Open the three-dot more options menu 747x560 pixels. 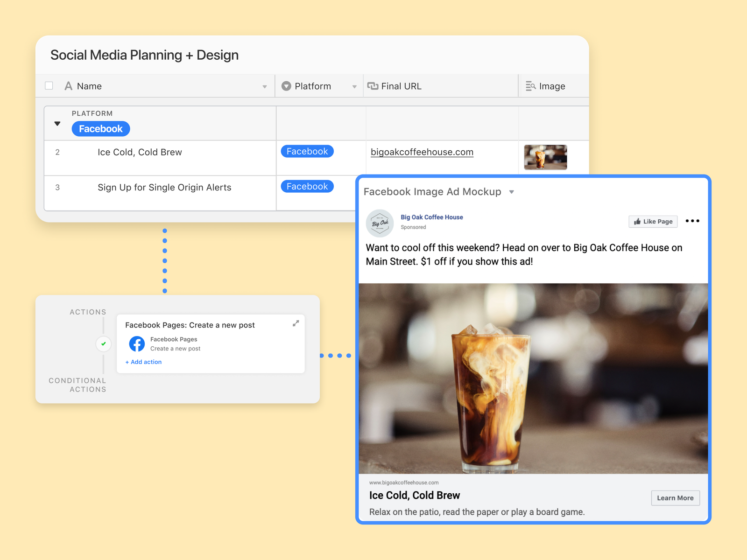pyautogui.click(x=692, y=221)
